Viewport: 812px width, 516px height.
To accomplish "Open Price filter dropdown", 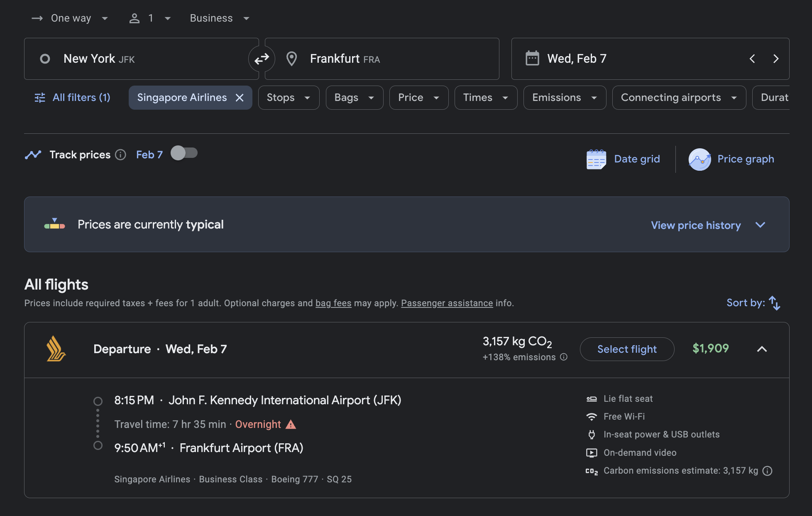I will click(x=419, y=98).
